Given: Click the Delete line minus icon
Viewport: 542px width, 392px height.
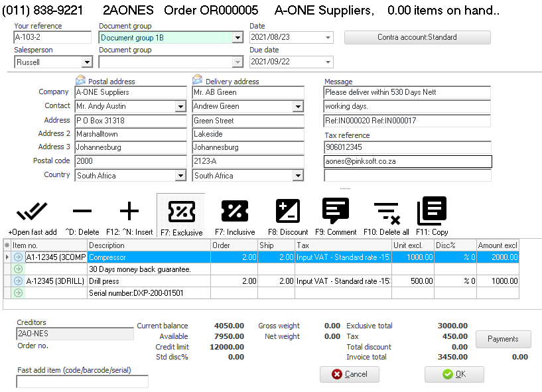Looking at the screenshot, I should click(82, 212).
